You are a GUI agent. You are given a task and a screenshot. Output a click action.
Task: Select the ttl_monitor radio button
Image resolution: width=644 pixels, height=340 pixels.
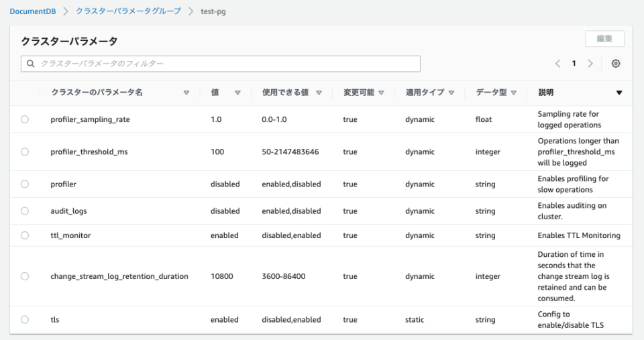pos(25,235)
